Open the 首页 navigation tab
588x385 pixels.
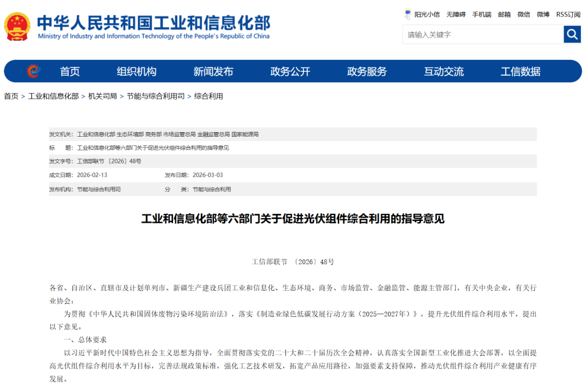(x=70, y=71)
